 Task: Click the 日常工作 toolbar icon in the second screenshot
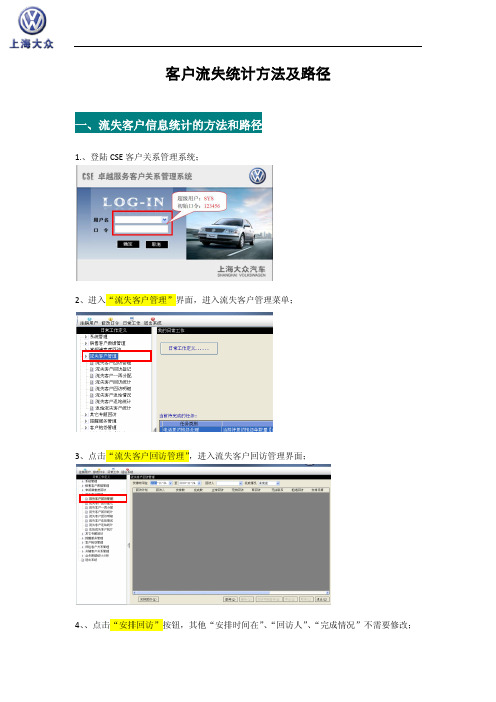(x=132, y=321)
